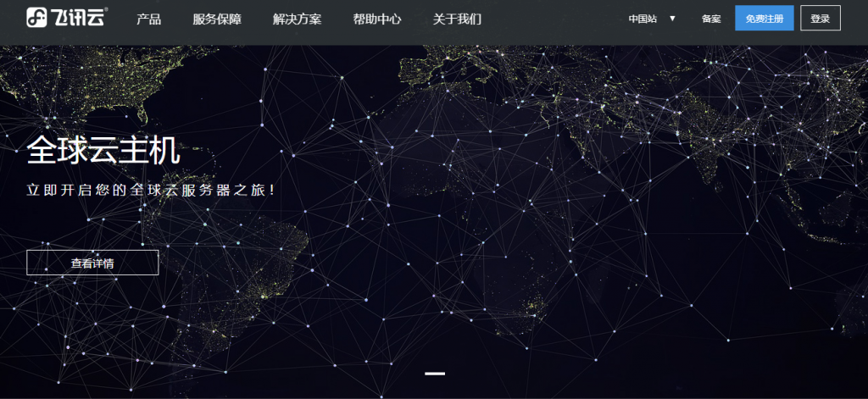Viewport: 868px width, 399px height.
Task: Click the 登录 button
Action: click(x=820, y=18)
